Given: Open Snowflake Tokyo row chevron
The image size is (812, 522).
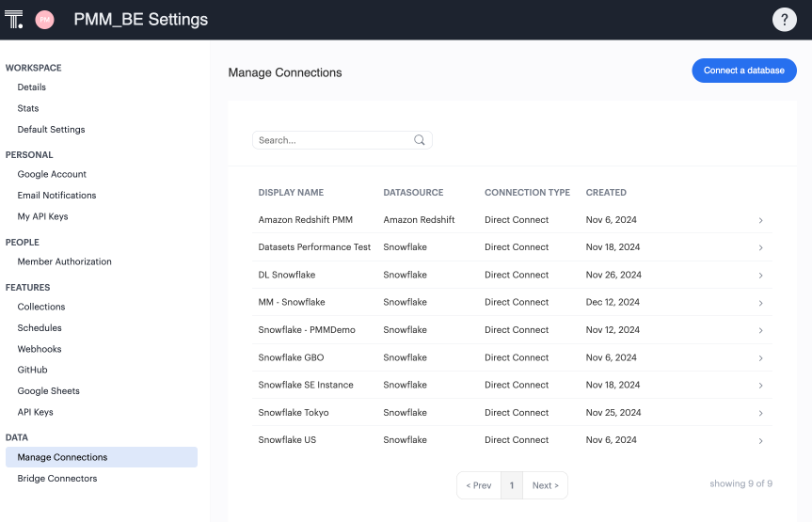Looking at the screenshot, I should point(760,413).
